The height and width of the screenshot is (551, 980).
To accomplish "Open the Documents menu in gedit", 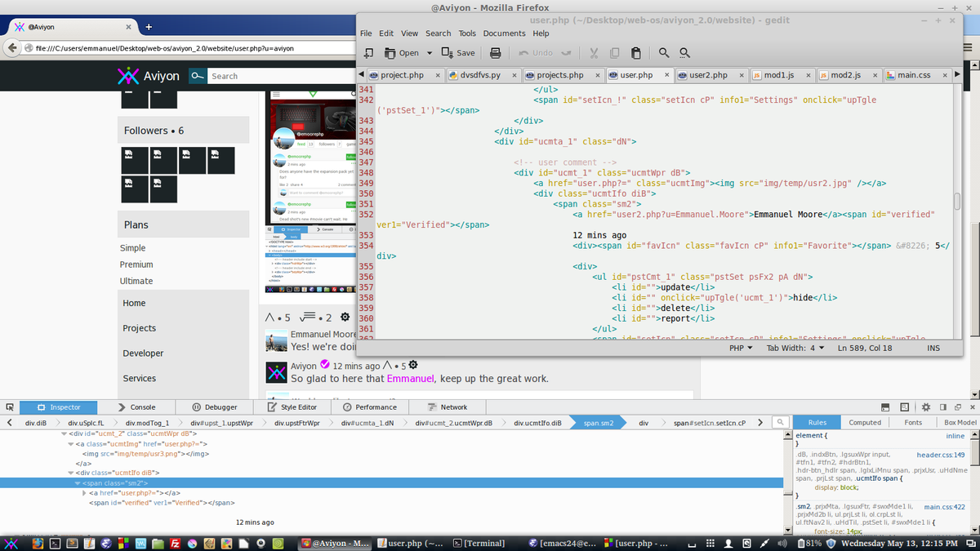I will point(504,33).
